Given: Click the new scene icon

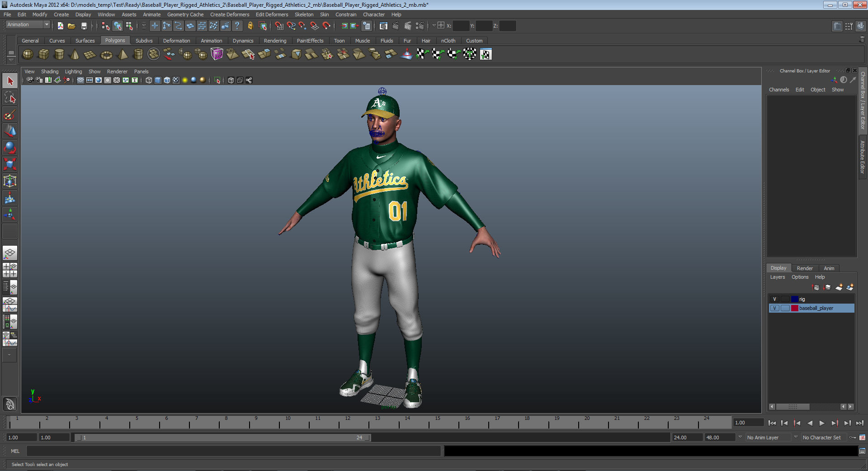Looking at the screenshot, I should [60, 26].
